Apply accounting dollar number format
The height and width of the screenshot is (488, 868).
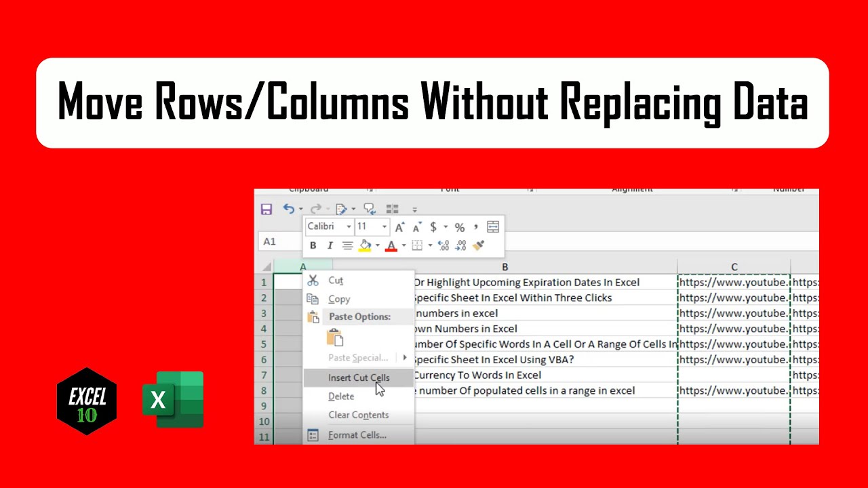[x=433, y=227]
